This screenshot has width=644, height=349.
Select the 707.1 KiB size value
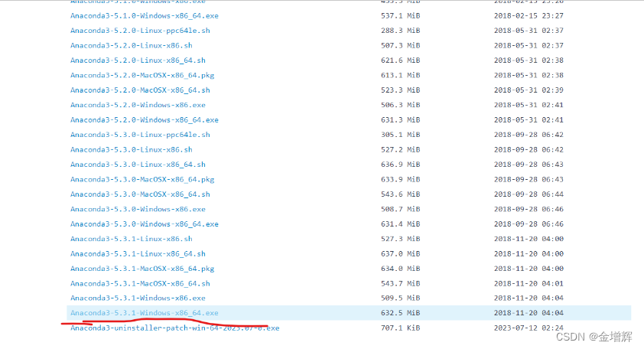[401, 328]
